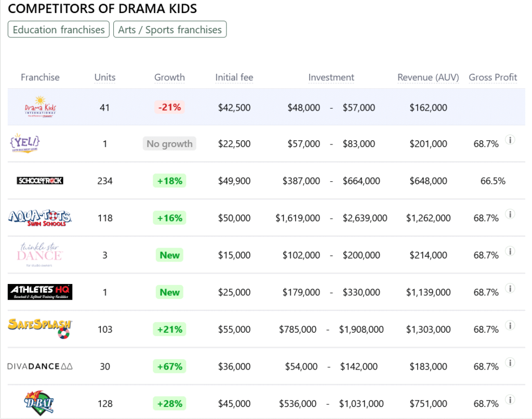
Task: Click the $648,000 revenue cell
Action: pos(428,181)
